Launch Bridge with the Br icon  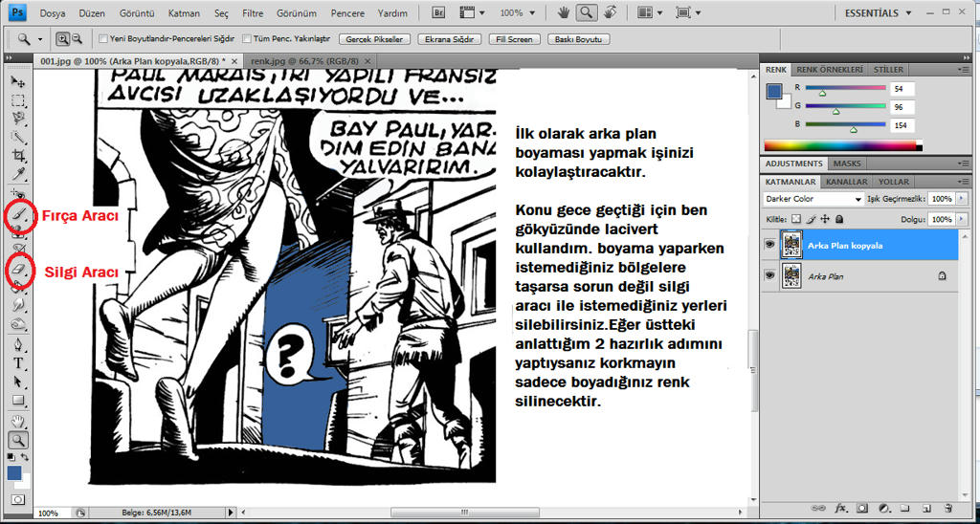(438, 12)
